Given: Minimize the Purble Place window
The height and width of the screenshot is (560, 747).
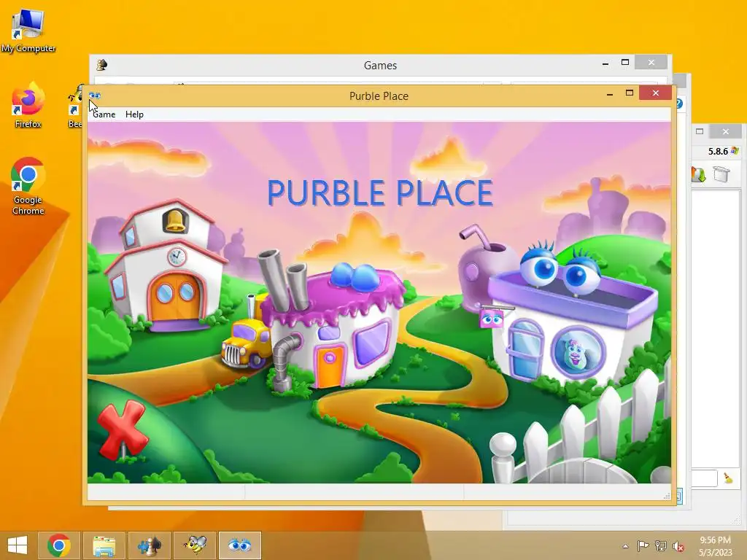Looking at the screenshot, I should [x=609, y=94].
